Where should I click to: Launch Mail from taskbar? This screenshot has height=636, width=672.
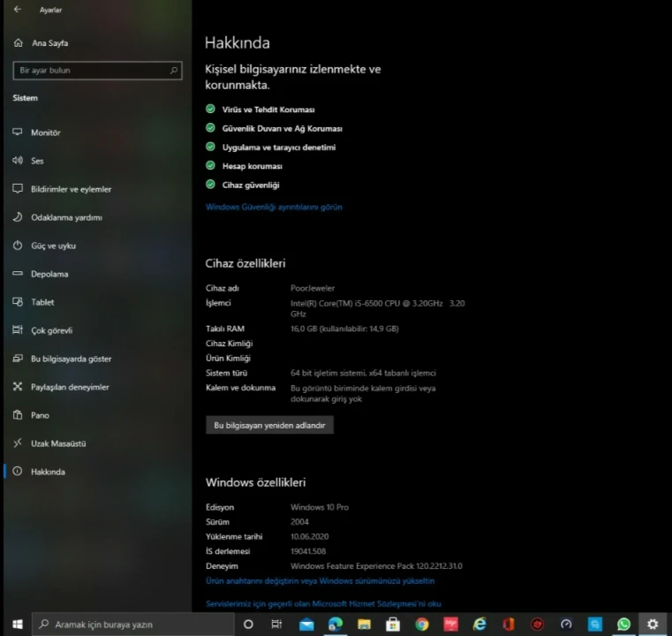(x=306, y=625)
